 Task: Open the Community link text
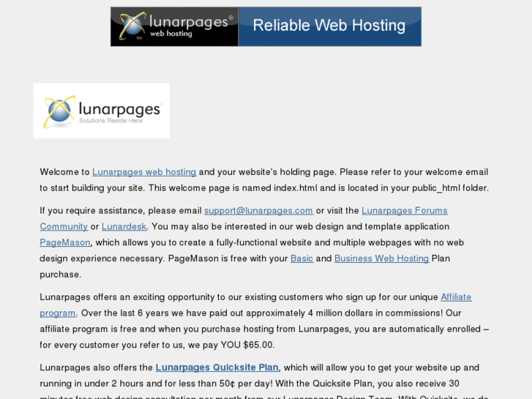64,226
